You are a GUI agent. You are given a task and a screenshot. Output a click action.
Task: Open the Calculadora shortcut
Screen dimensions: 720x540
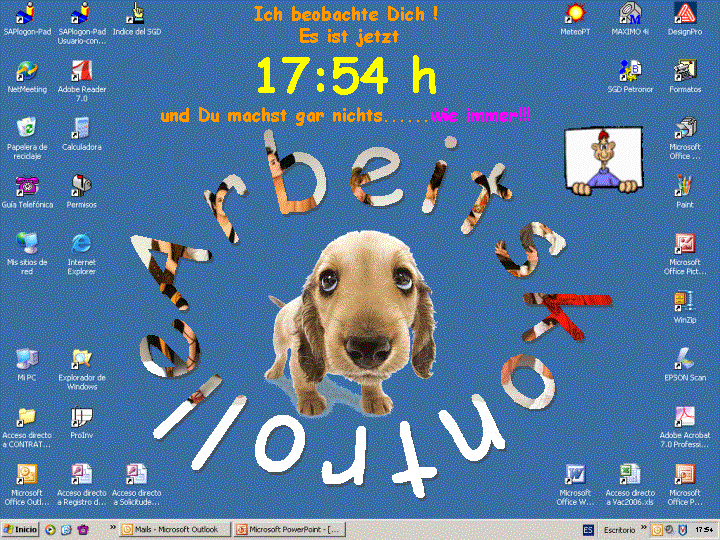click(x=82, y=128)
